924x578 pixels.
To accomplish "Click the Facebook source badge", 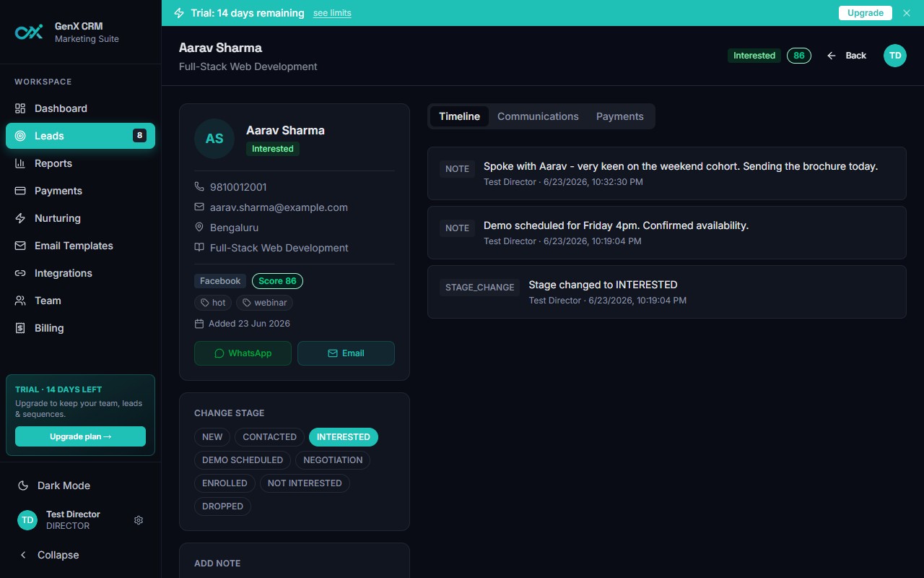I will [220, 281].
